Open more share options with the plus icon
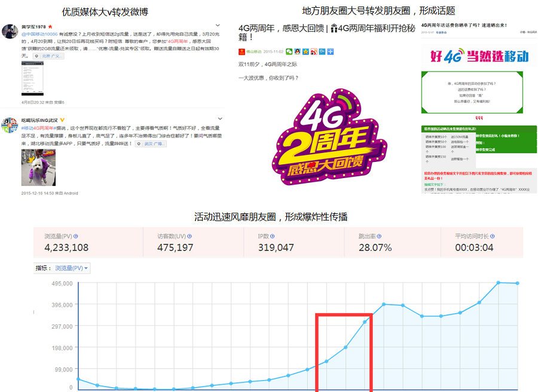 click(331, 52)
